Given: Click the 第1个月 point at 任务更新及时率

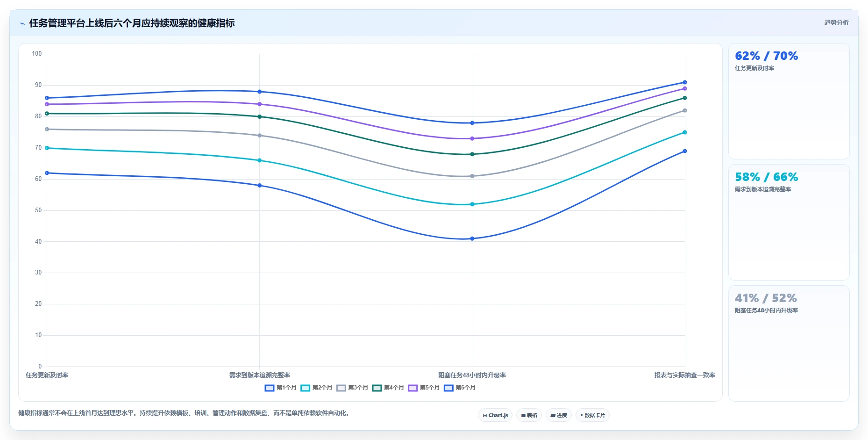Looking at the screenshot, I should (x=47, y=173).
